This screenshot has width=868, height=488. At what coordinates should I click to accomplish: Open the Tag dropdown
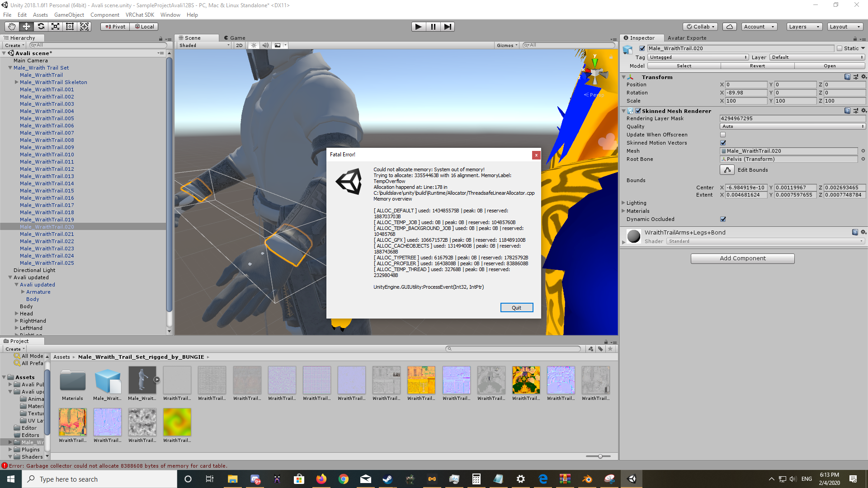(x=698, y=57)
